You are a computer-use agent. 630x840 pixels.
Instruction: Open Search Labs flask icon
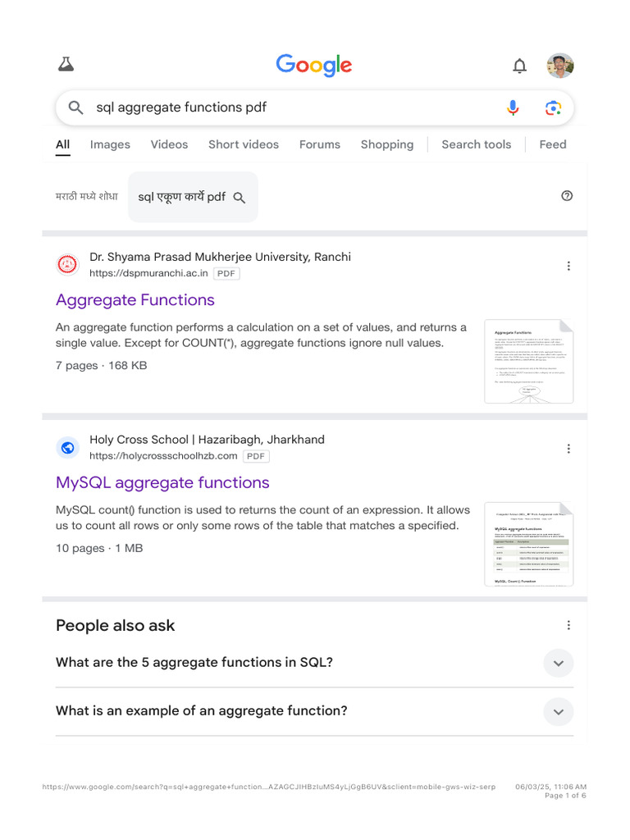(x=66, y=65)
